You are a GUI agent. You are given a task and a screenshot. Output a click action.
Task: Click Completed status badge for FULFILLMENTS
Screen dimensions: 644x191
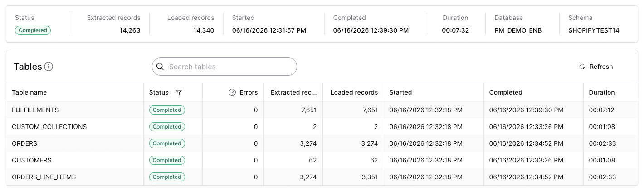(167, 110)
